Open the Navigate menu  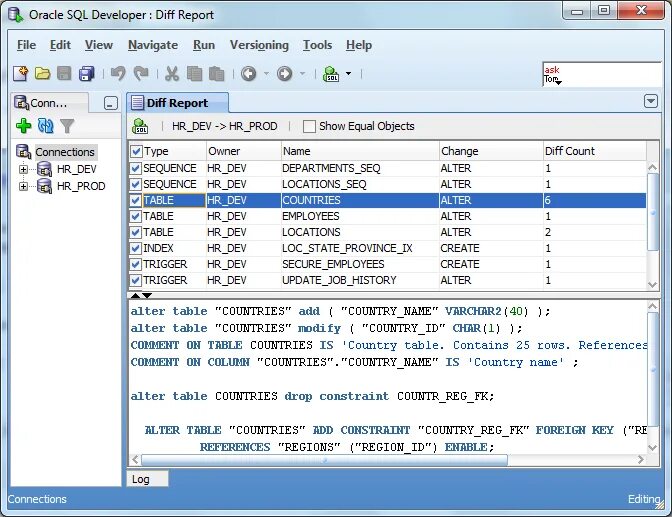click(153, 45)
